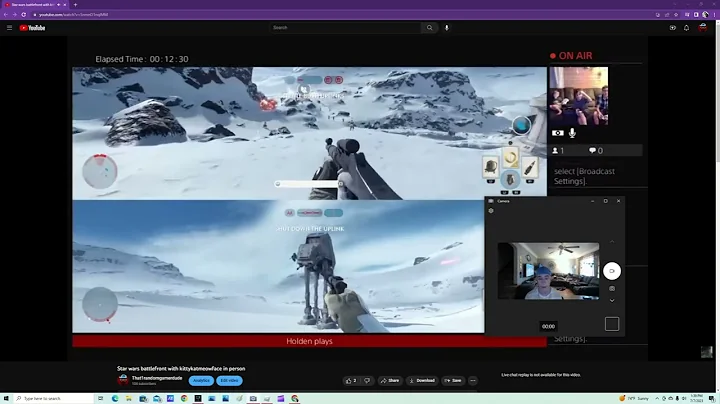
Task: Reload the page in the browser
Action: (x=23, y=15)
